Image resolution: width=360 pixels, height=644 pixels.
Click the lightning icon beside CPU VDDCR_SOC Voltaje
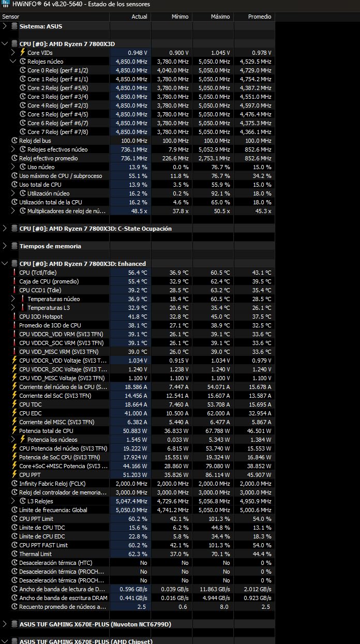coord(14,369)
